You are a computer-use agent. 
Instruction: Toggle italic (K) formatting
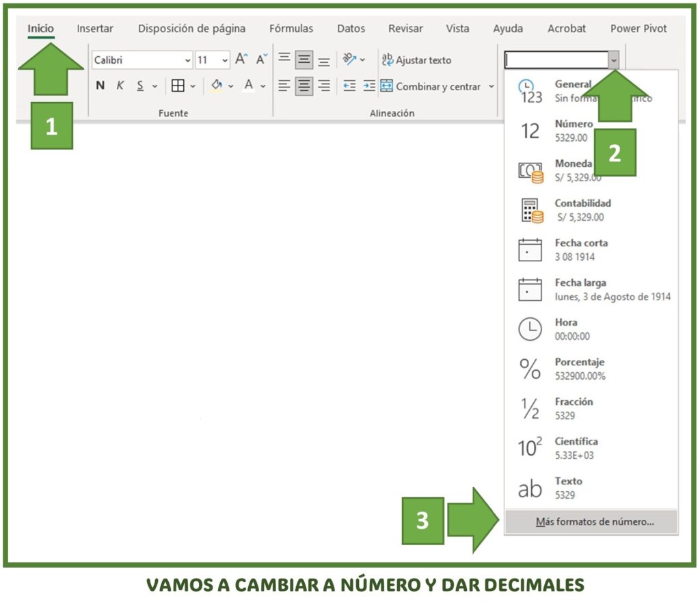[x=120, y=86]
